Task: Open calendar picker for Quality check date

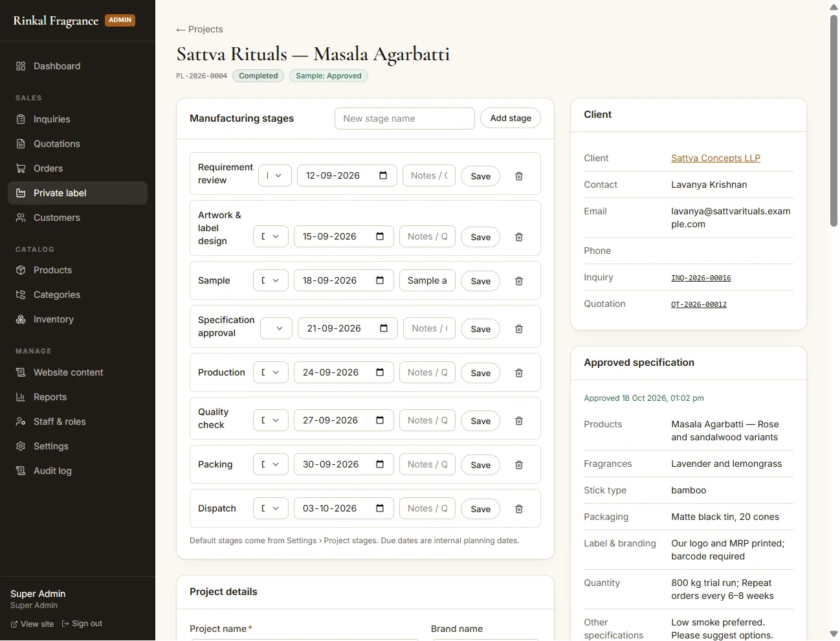Action: click(x=380, y=420)
